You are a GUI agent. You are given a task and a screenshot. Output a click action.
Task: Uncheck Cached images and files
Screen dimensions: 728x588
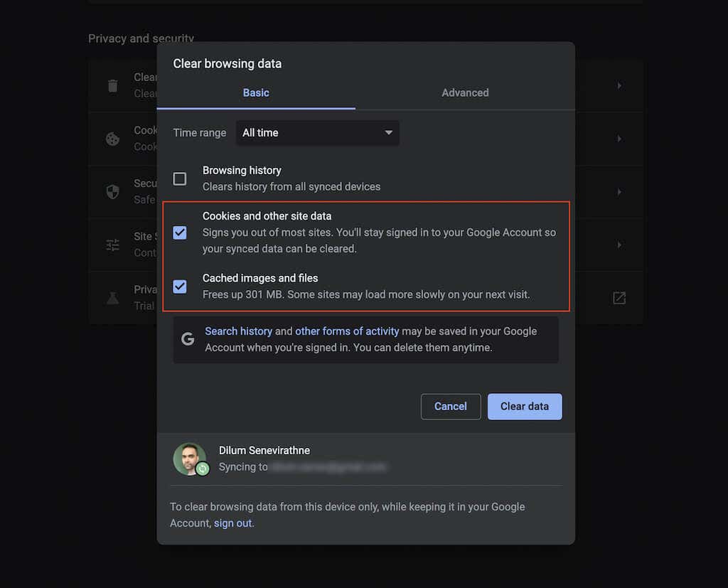(x=180, y=287)
